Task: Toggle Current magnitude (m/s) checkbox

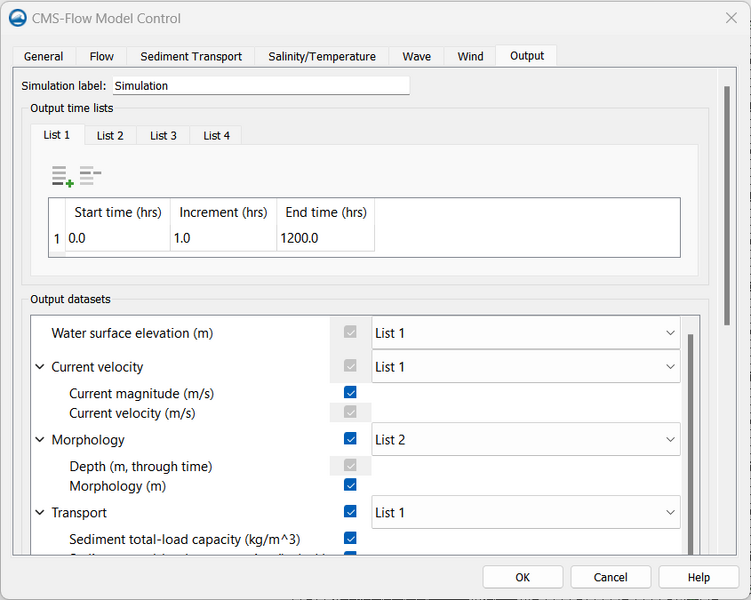Action: (x=350, y=393)
